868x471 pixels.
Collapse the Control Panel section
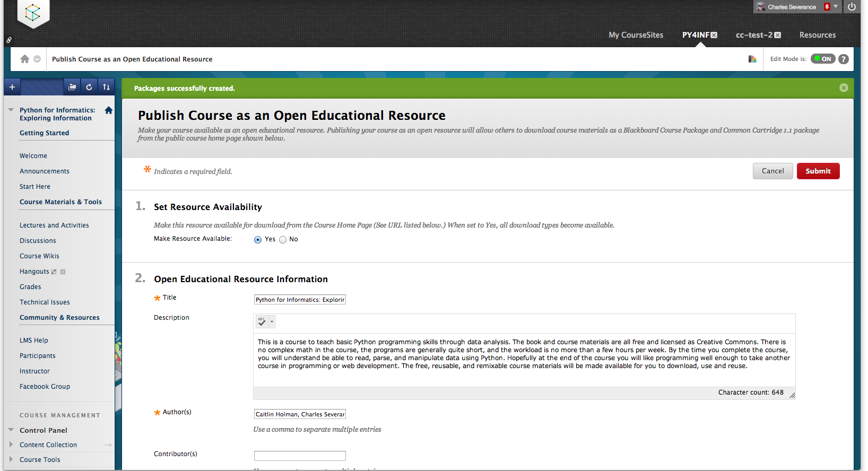click(11, 430)
